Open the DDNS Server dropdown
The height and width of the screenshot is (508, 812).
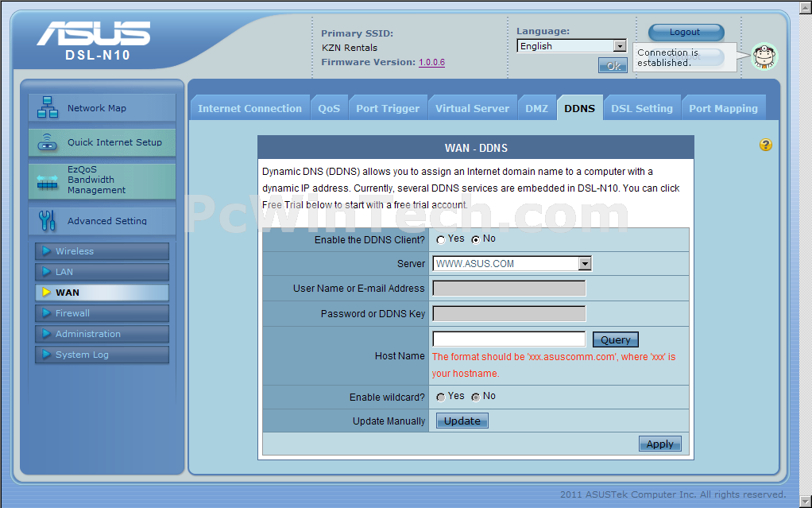[512, 263]
